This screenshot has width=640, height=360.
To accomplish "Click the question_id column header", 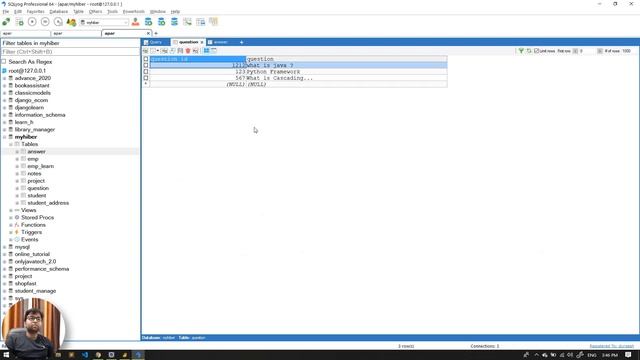I will pos(198,59).
